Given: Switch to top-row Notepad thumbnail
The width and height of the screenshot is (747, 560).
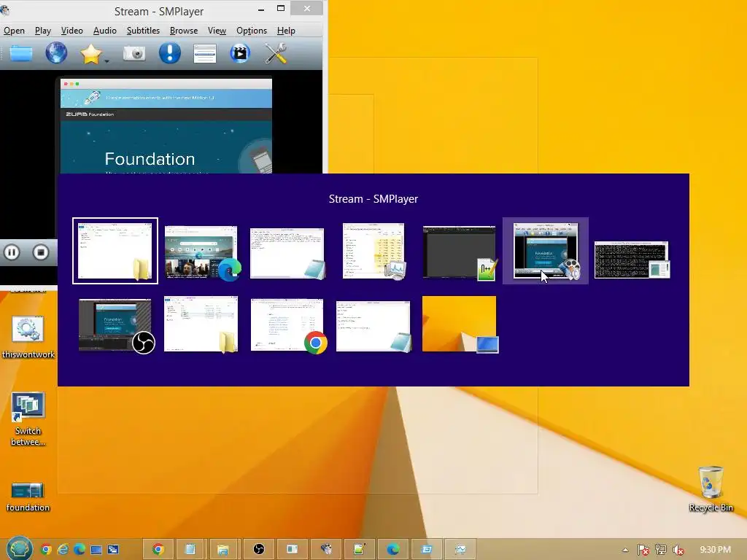Looking at the screenshot, I should click(287, 253).
